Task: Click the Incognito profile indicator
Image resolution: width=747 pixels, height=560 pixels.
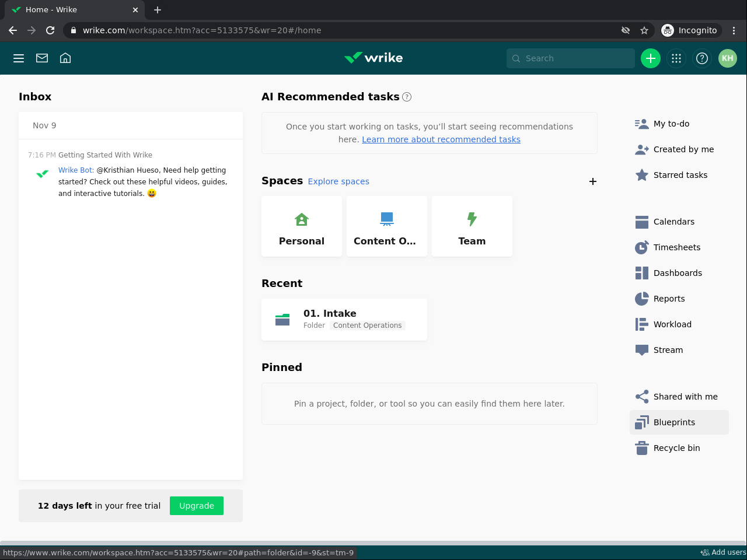Action: click(690, 30)
